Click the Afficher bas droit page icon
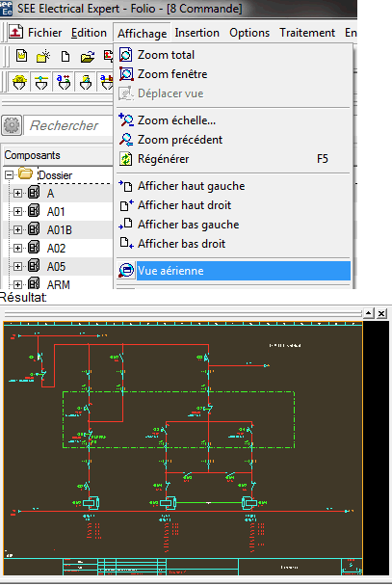 pos(126,243)
